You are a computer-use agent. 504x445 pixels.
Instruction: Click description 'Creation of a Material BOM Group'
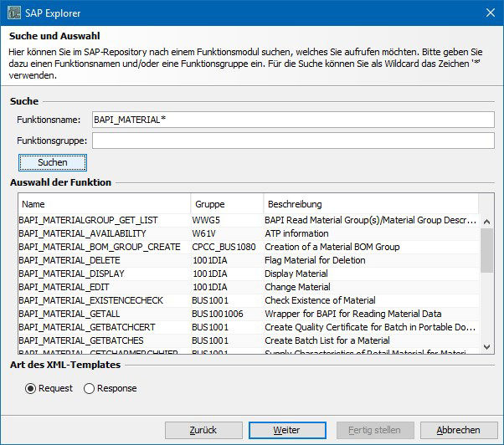[x=332, y=247]
